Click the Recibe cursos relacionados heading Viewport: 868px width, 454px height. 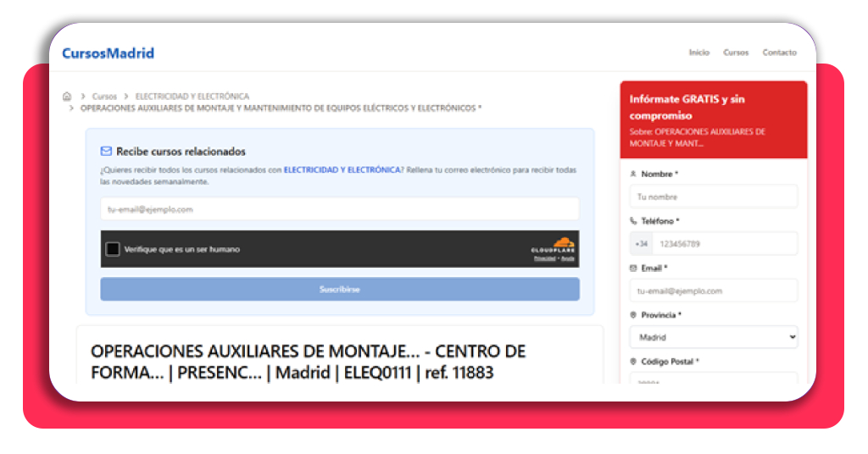click(181, 151)
